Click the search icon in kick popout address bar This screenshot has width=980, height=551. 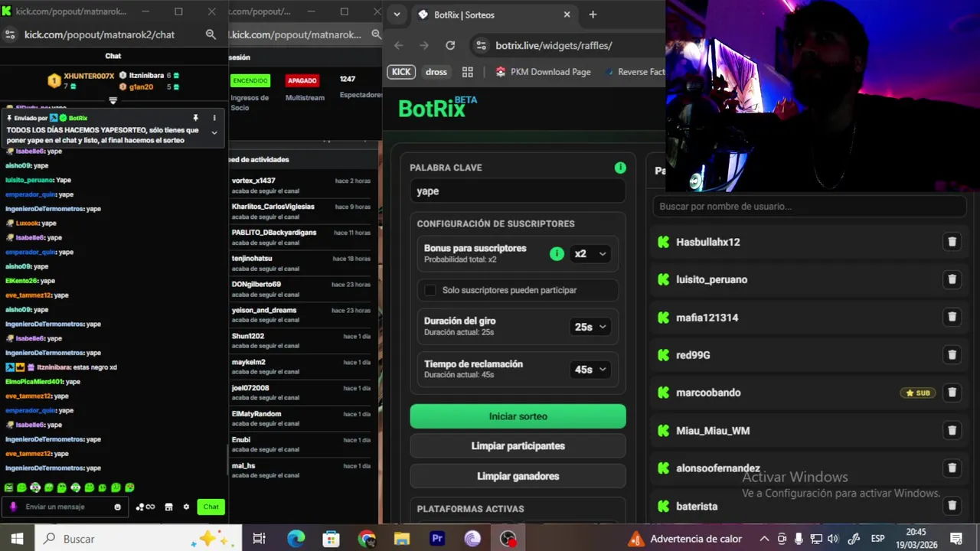pos(211,34)
